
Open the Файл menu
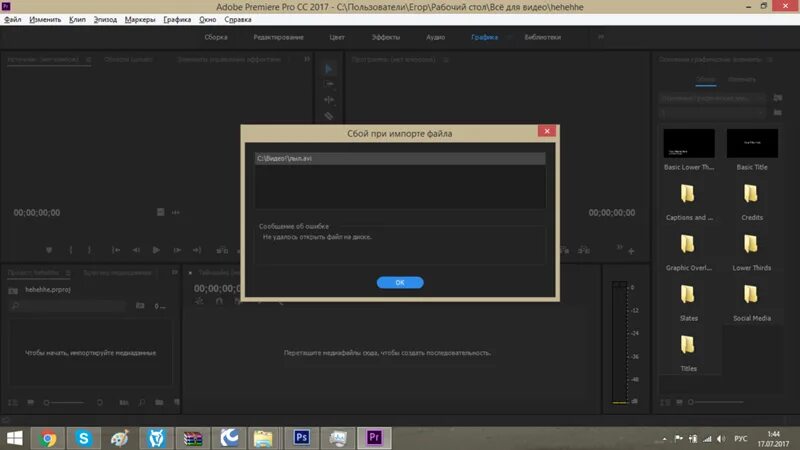point(13,19)
